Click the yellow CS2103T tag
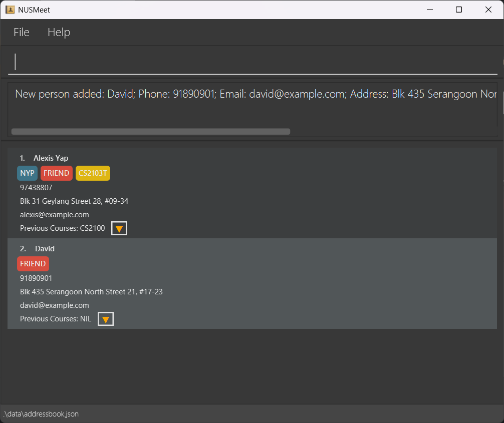Viewport: 504px width, 423px height. point(93,173)
